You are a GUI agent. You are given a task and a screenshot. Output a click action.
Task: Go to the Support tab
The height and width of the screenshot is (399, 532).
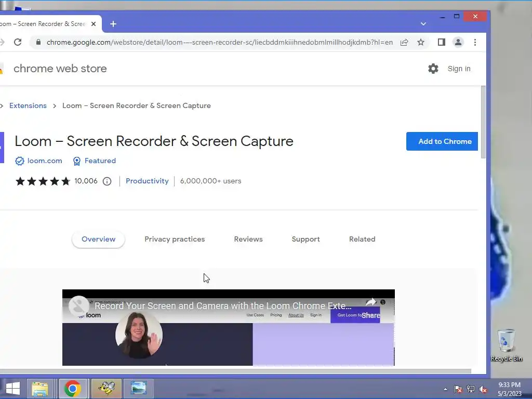point(305,239)
